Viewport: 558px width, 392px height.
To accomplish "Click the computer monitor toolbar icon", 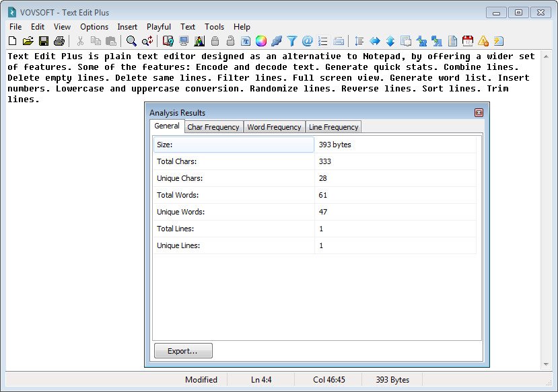I will 184,41.
